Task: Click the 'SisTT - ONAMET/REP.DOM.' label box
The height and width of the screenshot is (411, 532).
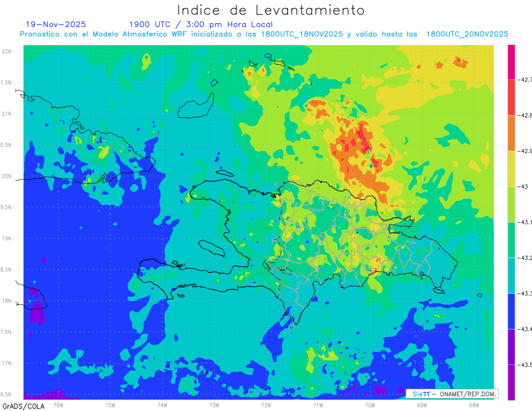Action: pyautogui.click(x=452, y=394)
